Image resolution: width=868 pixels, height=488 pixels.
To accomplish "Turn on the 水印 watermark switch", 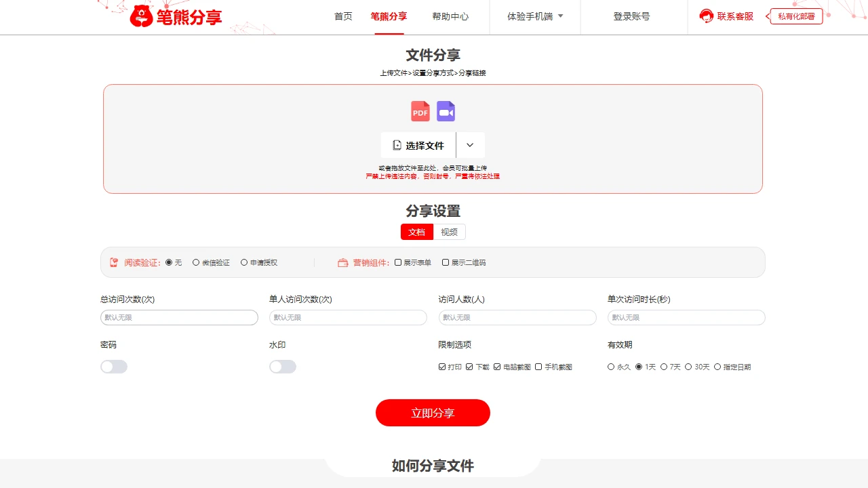I will tap(283, 366).
